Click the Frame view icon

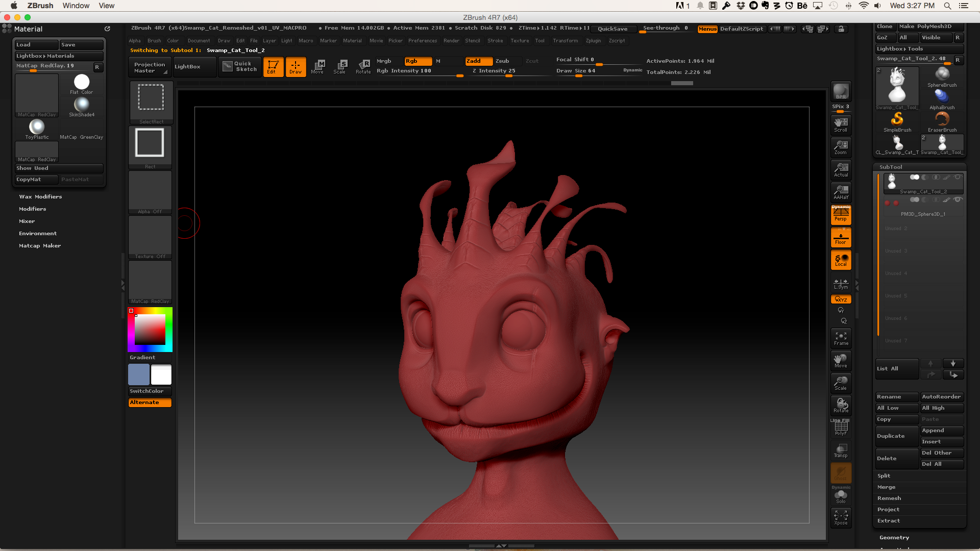point(841,338)
